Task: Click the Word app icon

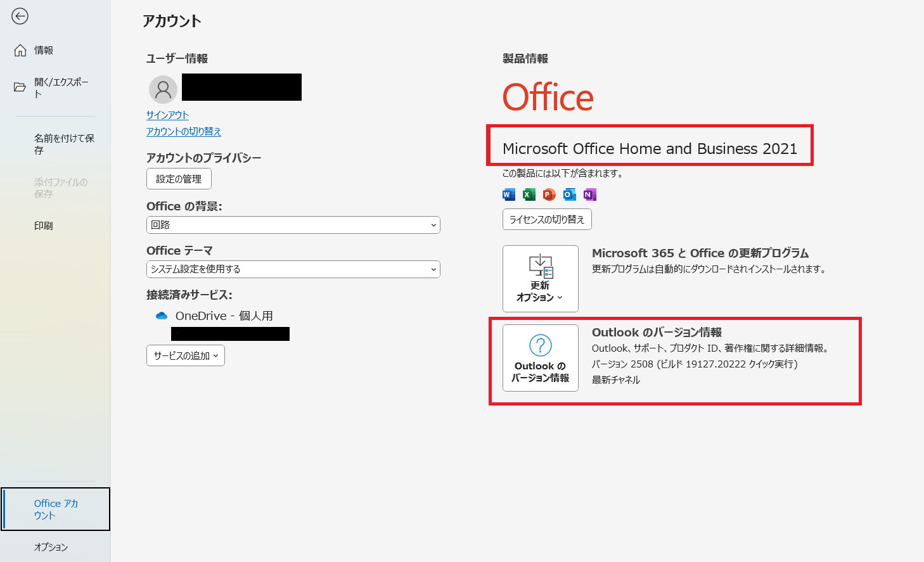Action: tap(508, 195)
